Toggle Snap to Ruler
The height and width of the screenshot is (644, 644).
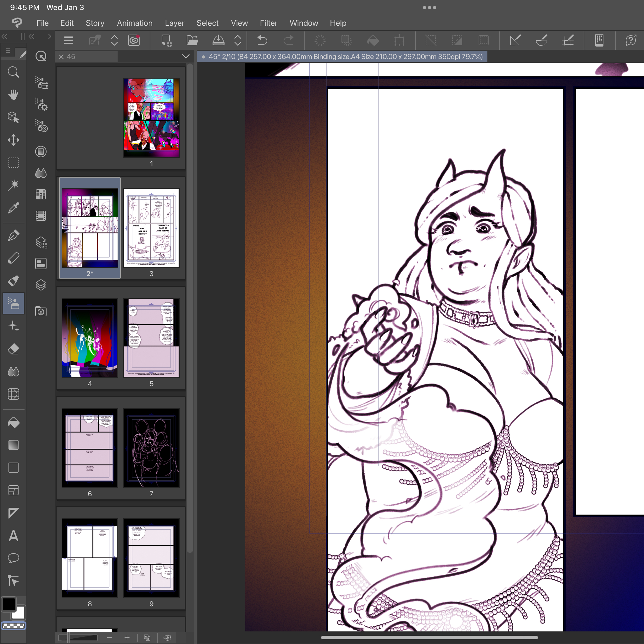(515, 40)
